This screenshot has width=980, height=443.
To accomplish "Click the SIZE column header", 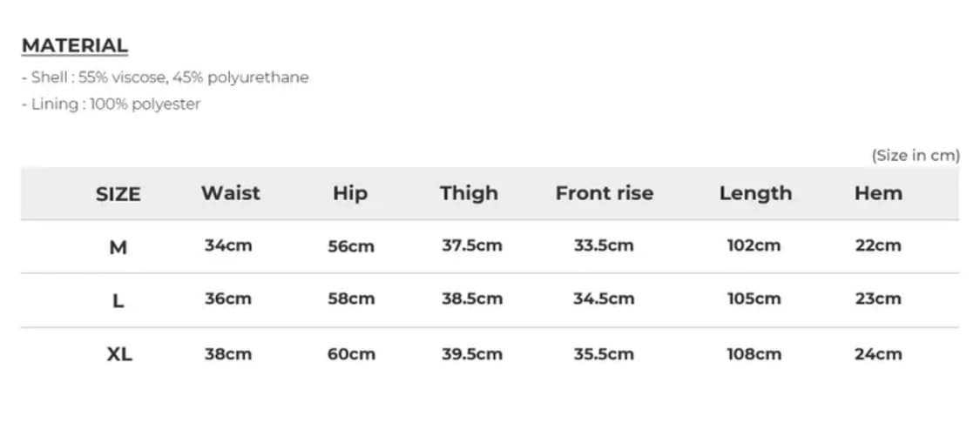I will point(118,195).
